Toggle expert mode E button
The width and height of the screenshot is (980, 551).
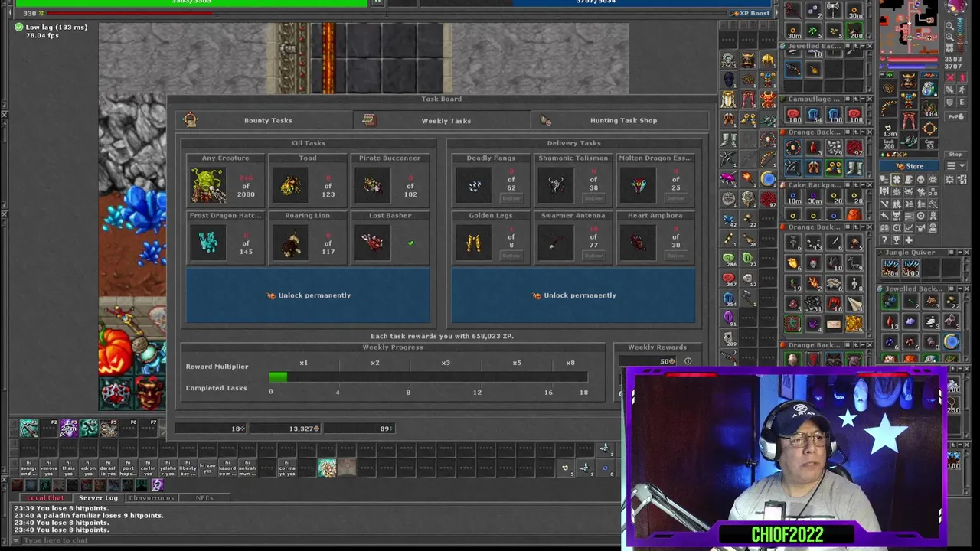pos(962,102)
